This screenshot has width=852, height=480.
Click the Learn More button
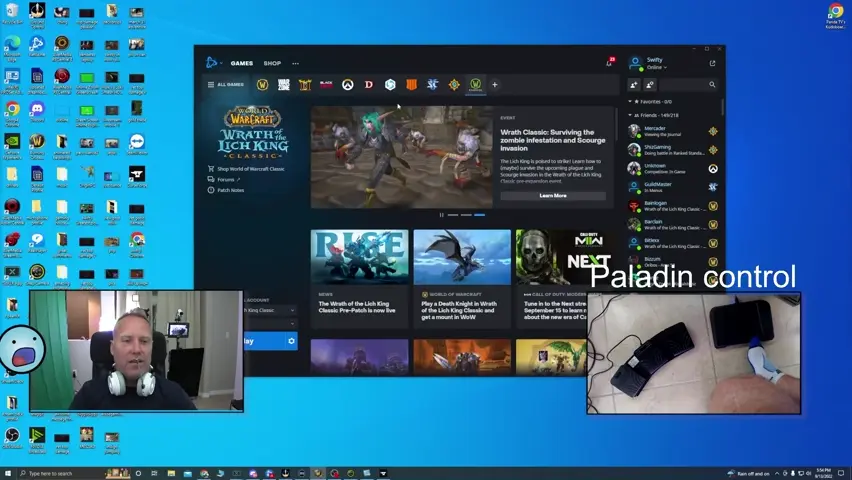553,196
